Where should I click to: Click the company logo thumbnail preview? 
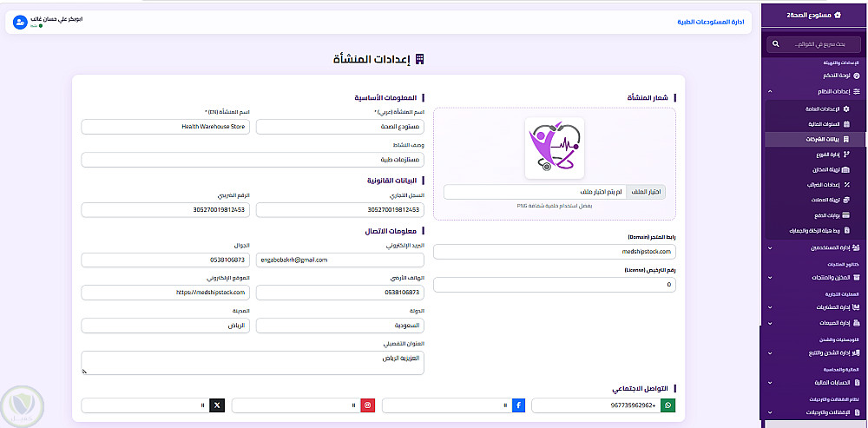click(554, 148)
